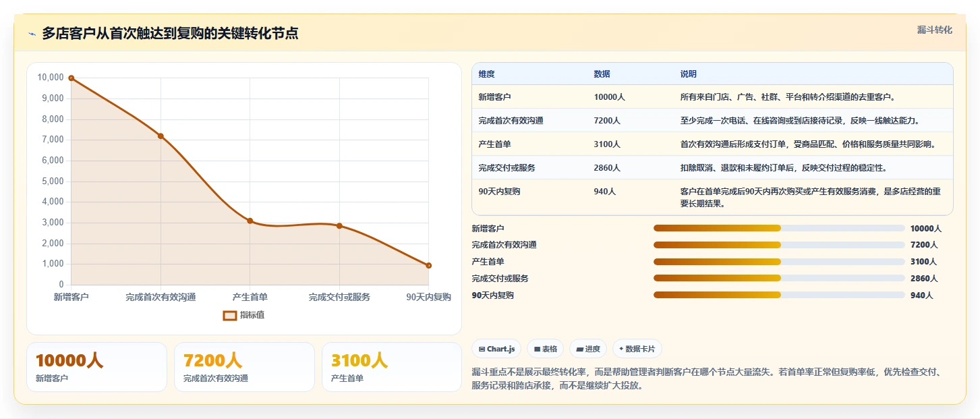Click the 完成首次有效沟通 progress bar
Screen dimensions: 980x419
point(779,245)
